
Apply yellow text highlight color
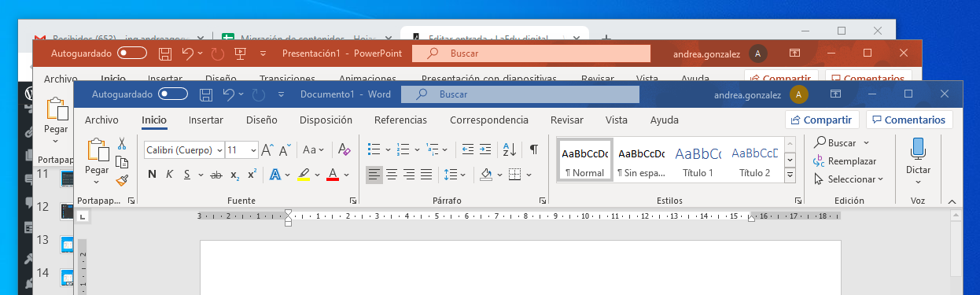coord(304,174)
